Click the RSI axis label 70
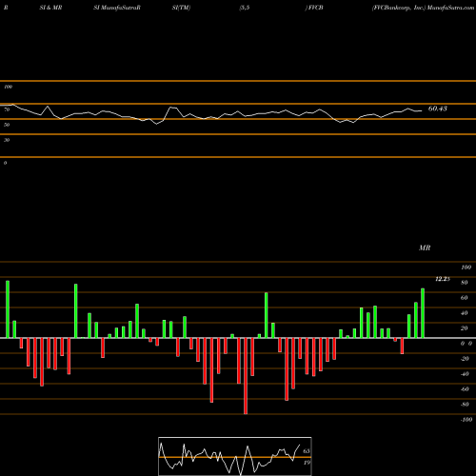Viewport: 476px width, 476px height. coord(7,109)
